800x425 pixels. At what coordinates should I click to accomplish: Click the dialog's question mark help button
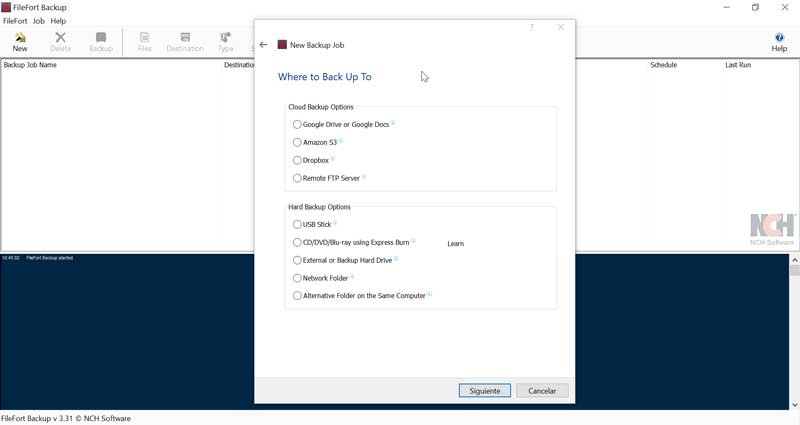pyautogui.click(x=531, y=27)
